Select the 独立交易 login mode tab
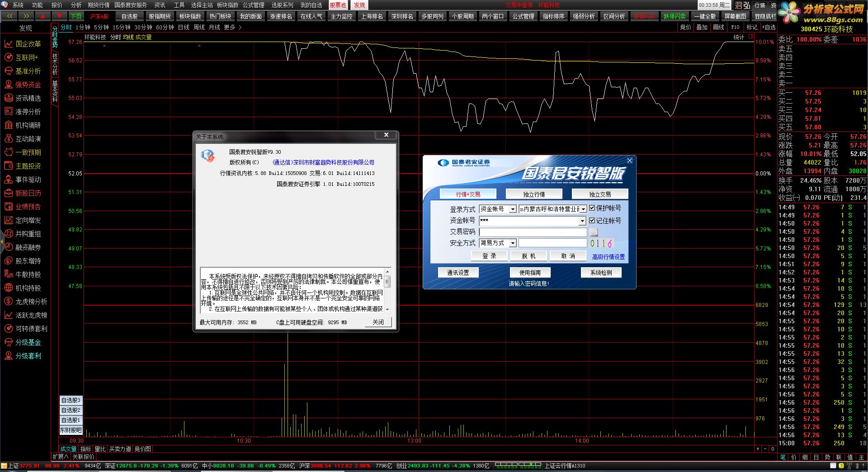 [600, 194]
